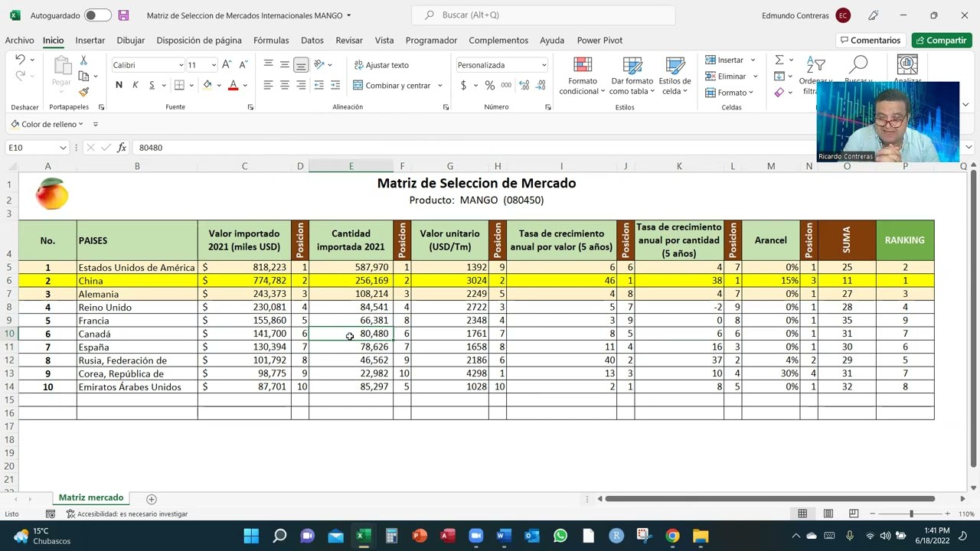This screenshot has height=551, width=980.
Task: Open the Calibri font name dropdown
Action: 181,65
